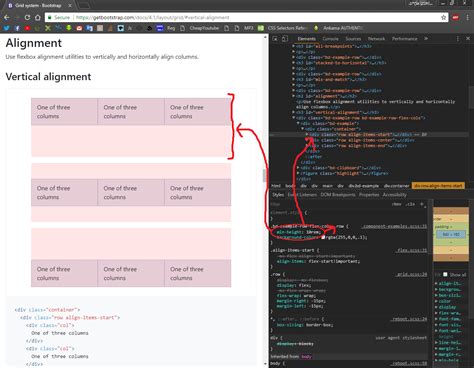Expand the align-items computed property
Image resolution: width=474 pixels, height=368 pixels.
tap(436, 283)
